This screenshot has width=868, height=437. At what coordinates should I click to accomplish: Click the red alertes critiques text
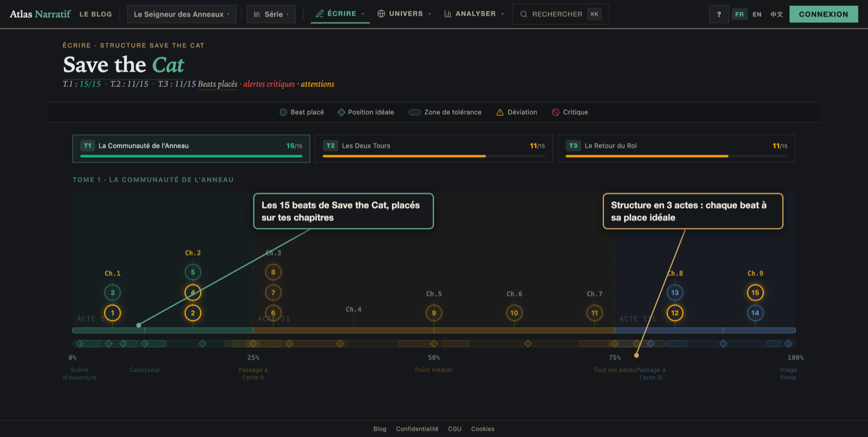269,84
